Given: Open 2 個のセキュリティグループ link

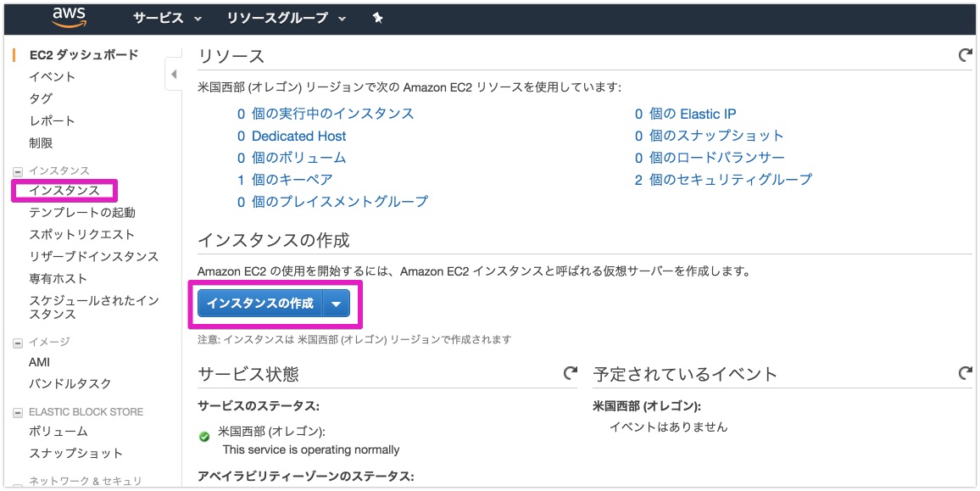Looking at the screenshot, I should click(723, 180).
